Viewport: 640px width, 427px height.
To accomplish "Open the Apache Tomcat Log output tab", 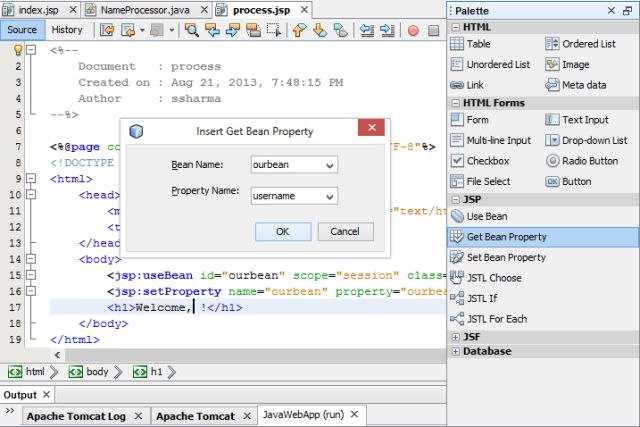I will [x=76, y=416].
